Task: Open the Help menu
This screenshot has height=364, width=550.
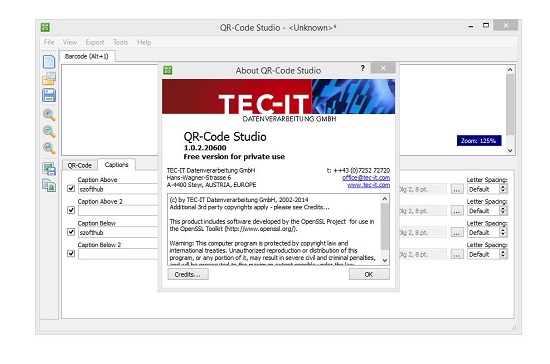Action: 144,42
